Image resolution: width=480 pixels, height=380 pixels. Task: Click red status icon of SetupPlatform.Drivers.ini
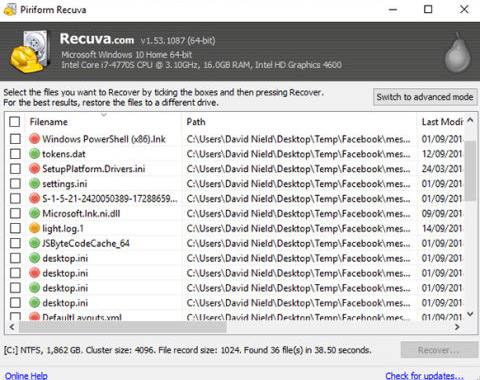(x=34, y=169)
